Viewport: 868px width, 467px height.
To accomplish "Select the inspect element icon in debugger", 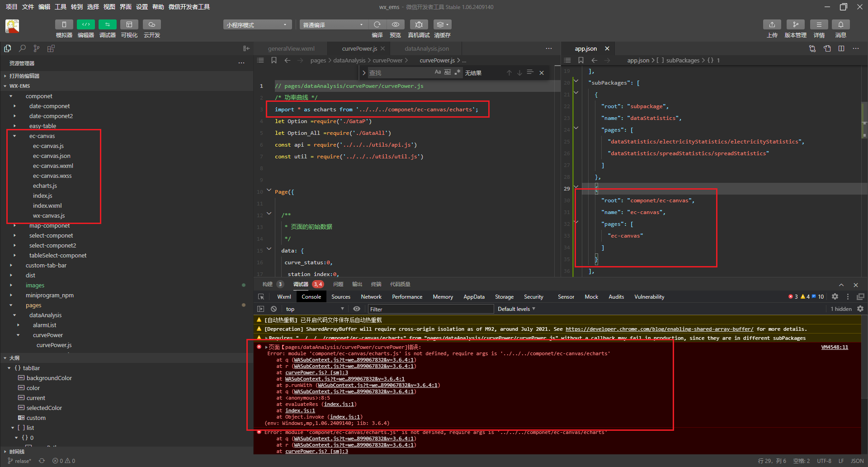I will coord(261,297).
